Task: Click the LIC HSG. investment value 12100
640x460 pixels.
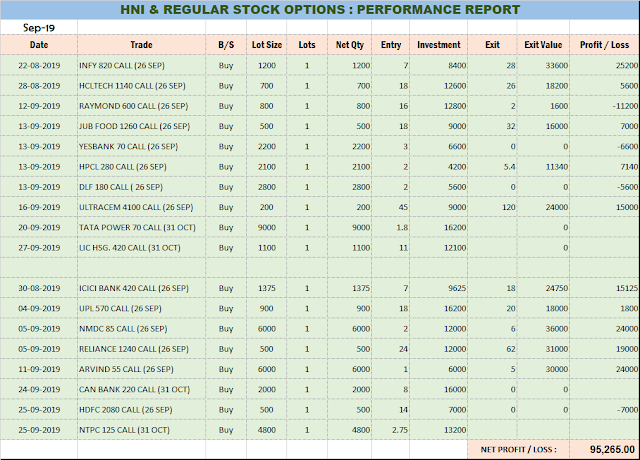Action: (455, 248)
